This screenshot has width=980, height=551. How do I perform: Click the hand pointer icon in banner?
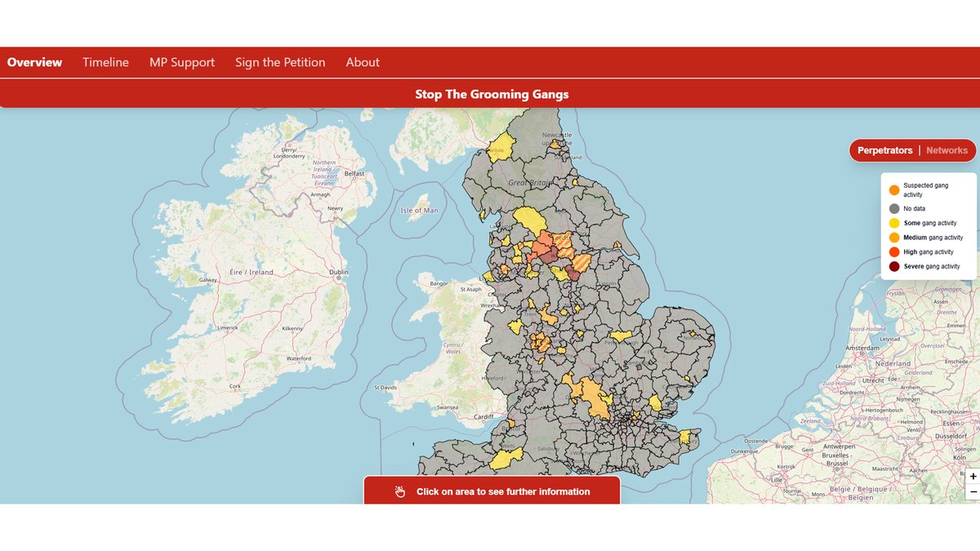pyautogui.click(x=399, y=491)
